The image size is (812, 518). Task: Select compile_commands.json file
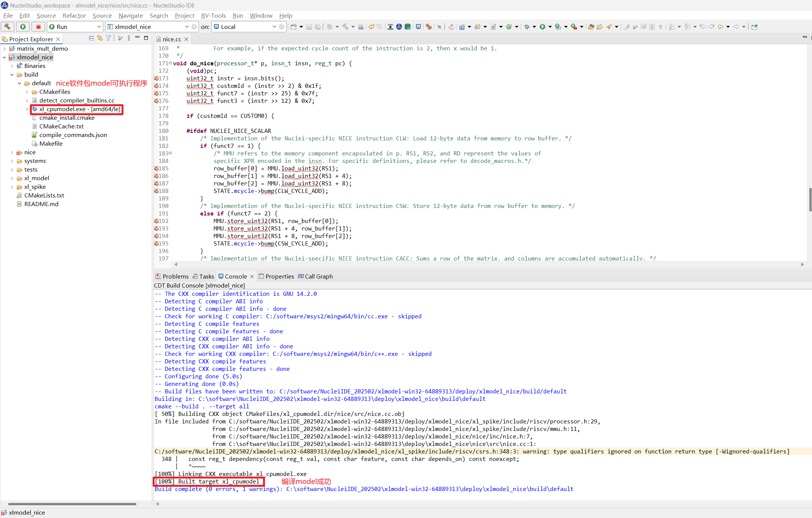point(73,135)
